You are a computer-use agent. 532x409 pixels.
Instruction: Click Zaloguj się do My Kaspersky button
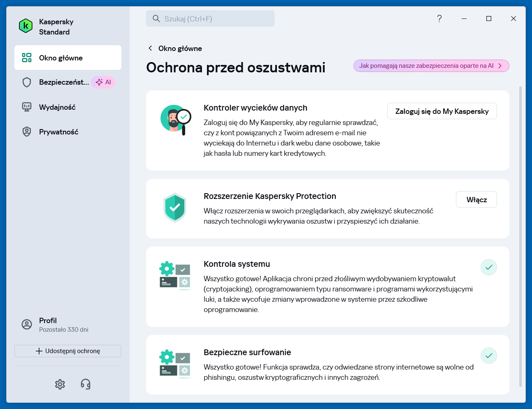click(x=442, y=111)
